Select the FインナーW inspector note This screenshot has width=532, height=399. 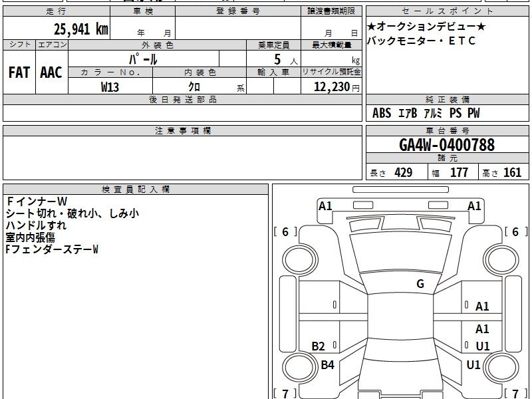[37, 201]
